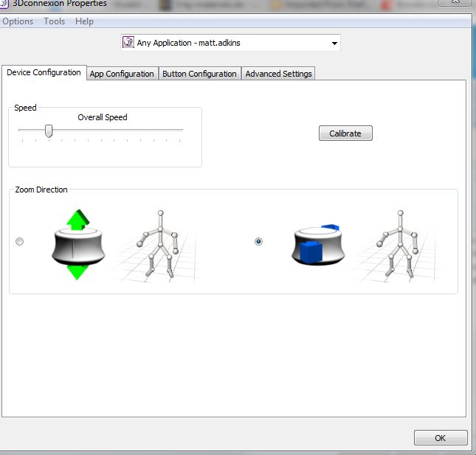Click the Overall Speed label

[103, 117]
